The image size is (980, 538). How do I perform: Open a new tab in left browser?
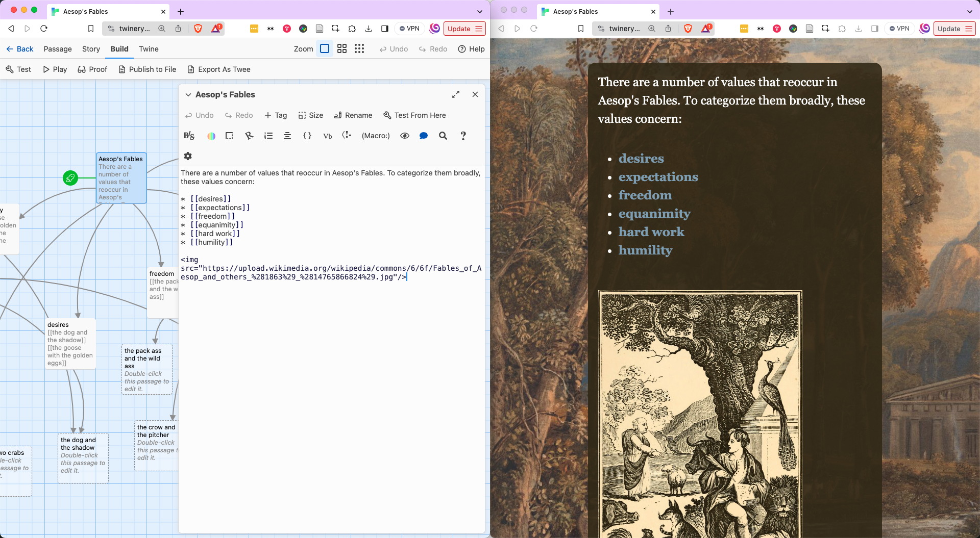(181, 11)
